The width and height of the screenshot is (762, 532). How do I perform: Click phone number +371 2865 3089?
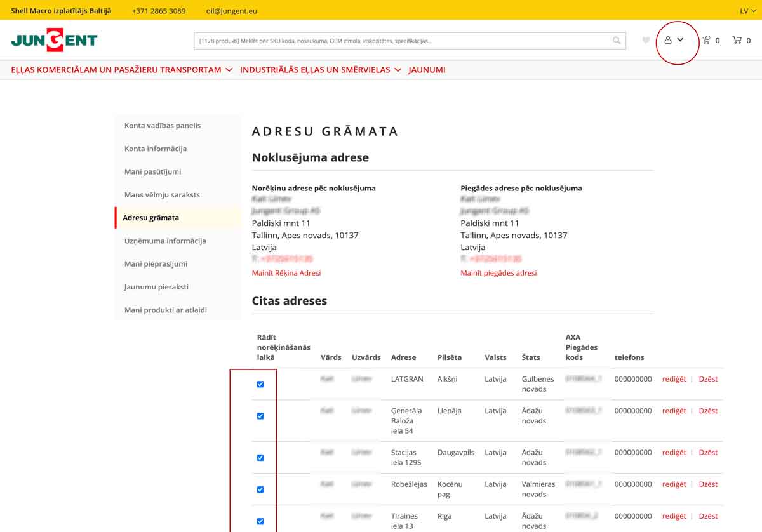point(159,11)
